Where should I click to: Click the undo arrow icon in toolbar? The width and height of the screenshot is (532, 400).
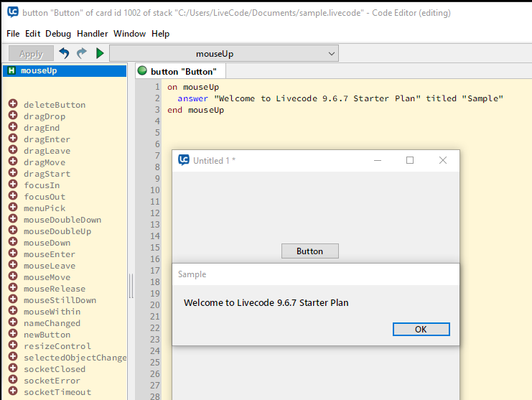pyautogui.click(x=65, y=54)
